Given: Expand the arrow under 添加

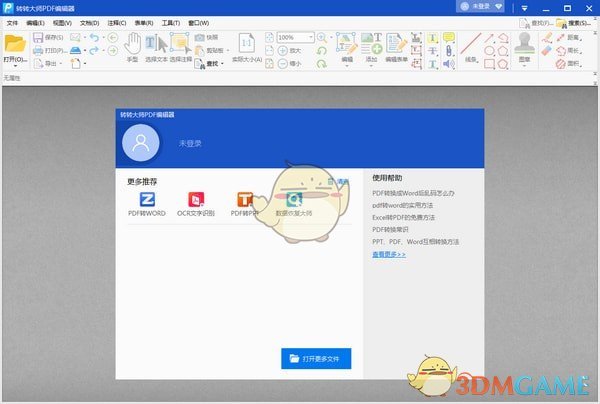Looking at the screenshot, I should click(x=371, y=66).
